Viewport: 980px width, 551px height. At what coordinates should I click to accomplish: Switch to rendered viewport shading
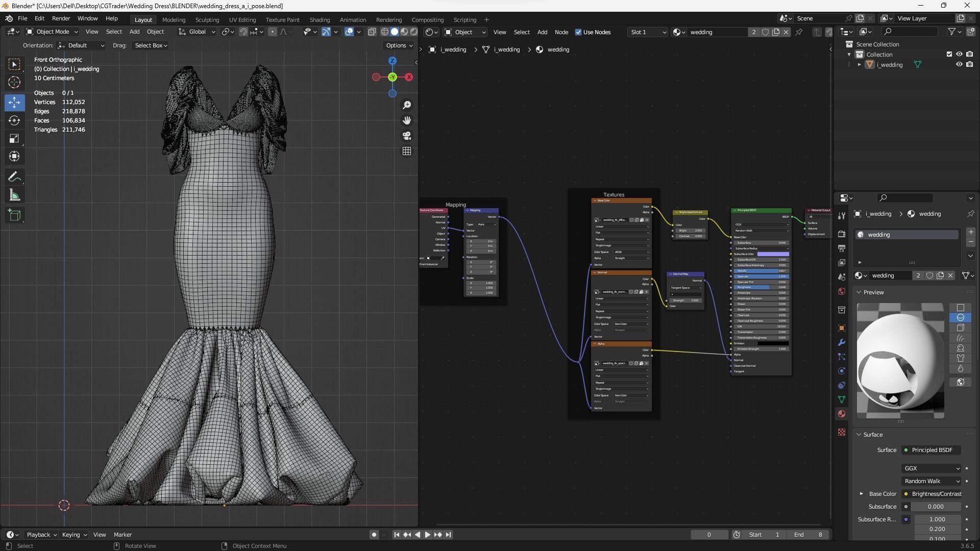tap(414, 32)
